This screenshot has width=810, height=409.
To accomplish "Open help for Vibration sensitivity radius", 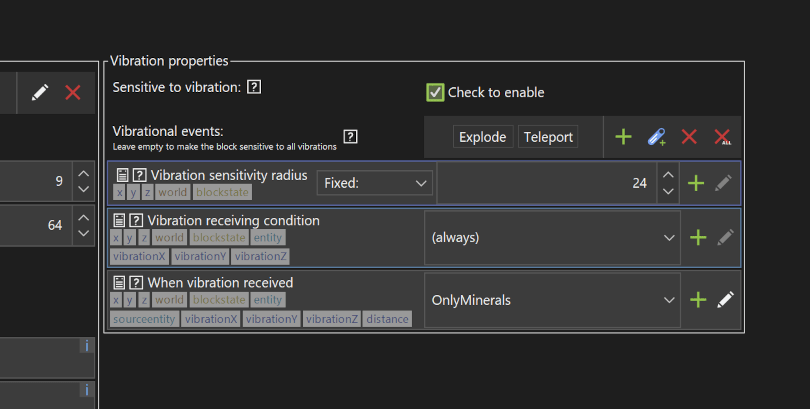I will point(139,175).
